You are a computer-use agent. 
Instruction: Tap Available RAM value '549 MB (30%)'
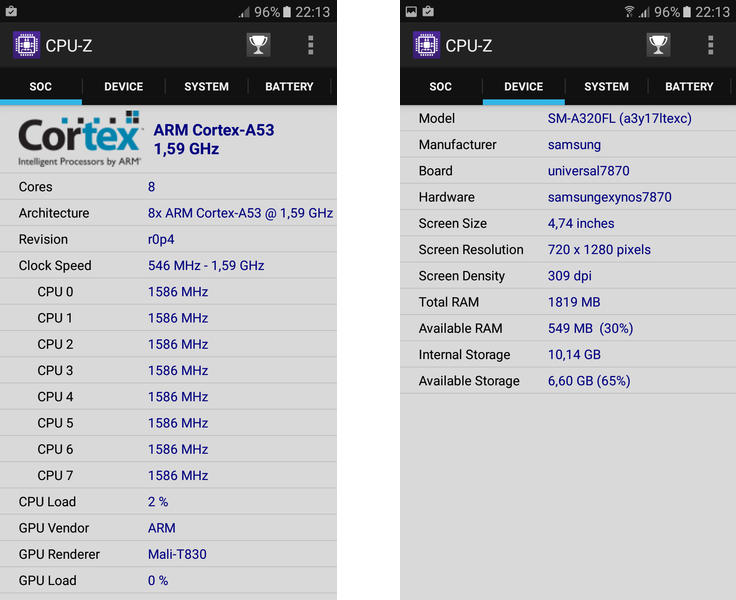[590, 329]
